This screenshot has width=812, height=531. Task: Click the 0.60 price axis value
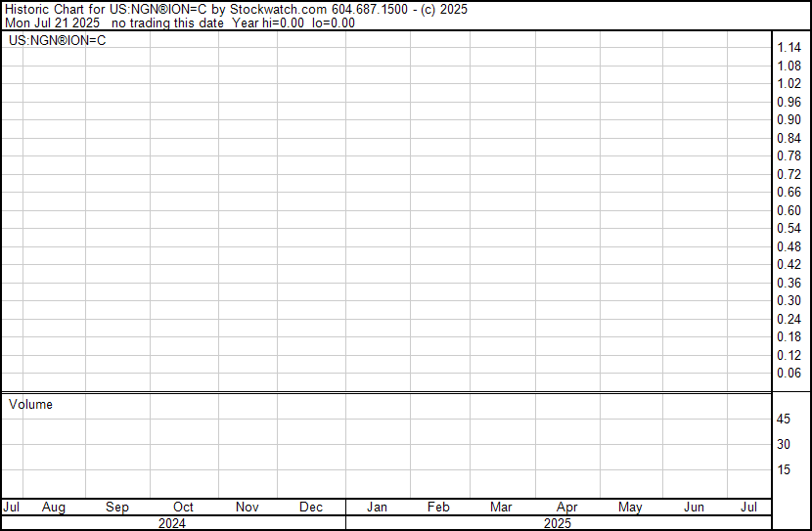[x=789, y=210]
